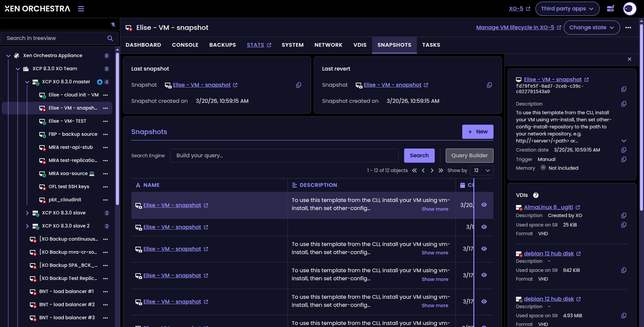Open the tasks icon in top bar
The height and width of the screenshot is (327, 644).
610,9
